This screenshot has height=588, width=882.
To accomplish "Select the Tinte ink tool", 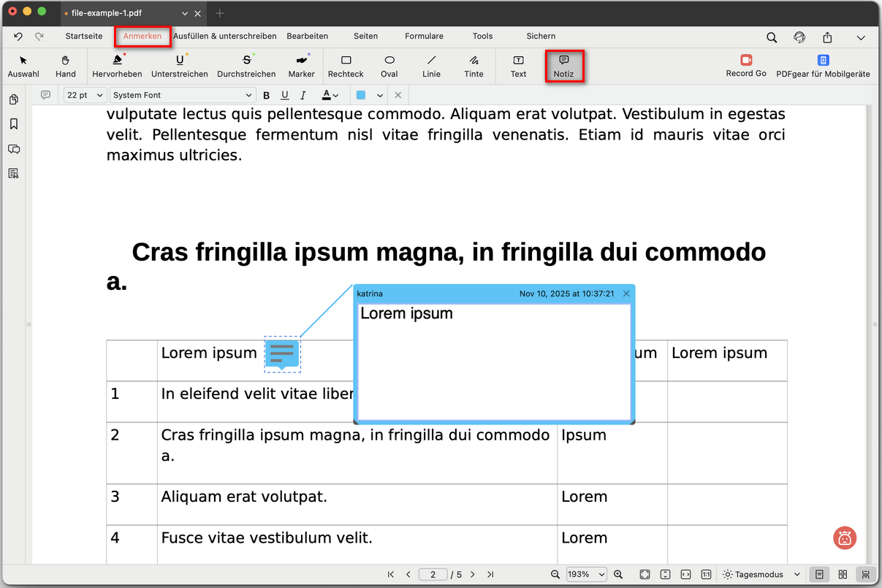I will point(474,66).
